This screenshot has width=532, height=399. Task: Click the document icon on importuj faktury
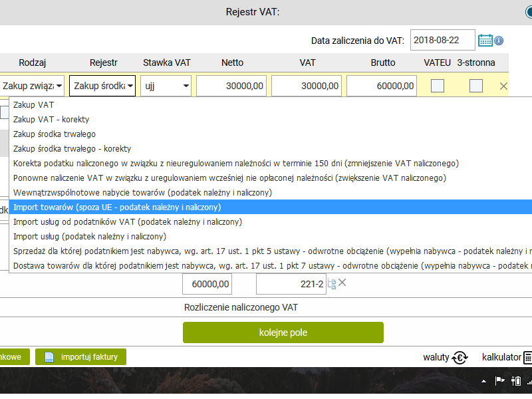49,357
